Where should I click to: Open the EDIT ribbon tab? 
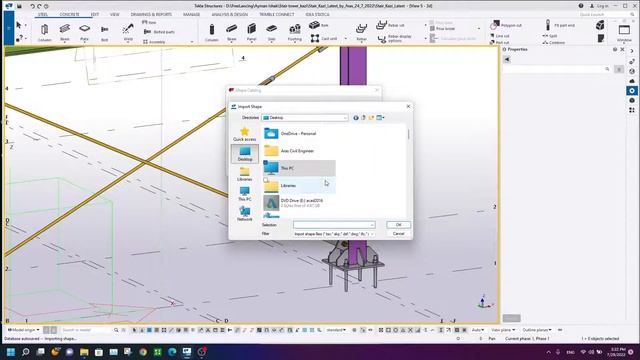click(x=95, y=14)
